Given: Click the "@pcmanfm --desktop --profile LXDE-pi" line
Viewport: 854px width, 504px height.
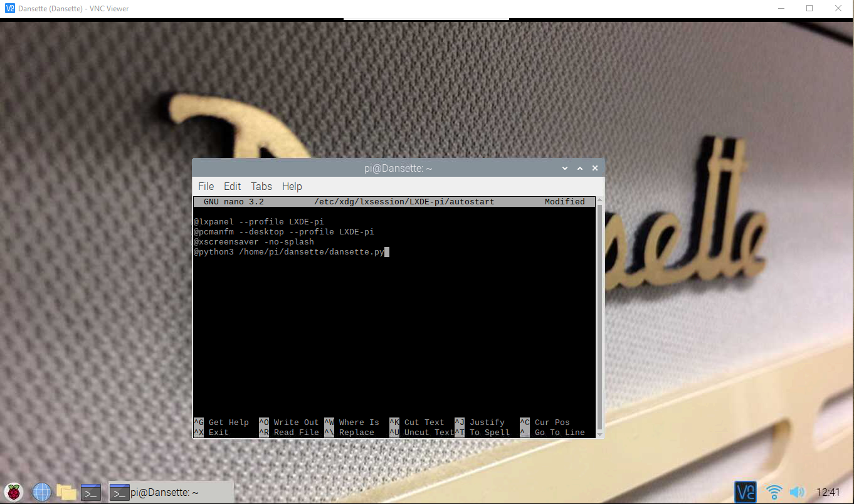Looking at the screenshot, I should (x=283, y=232).
